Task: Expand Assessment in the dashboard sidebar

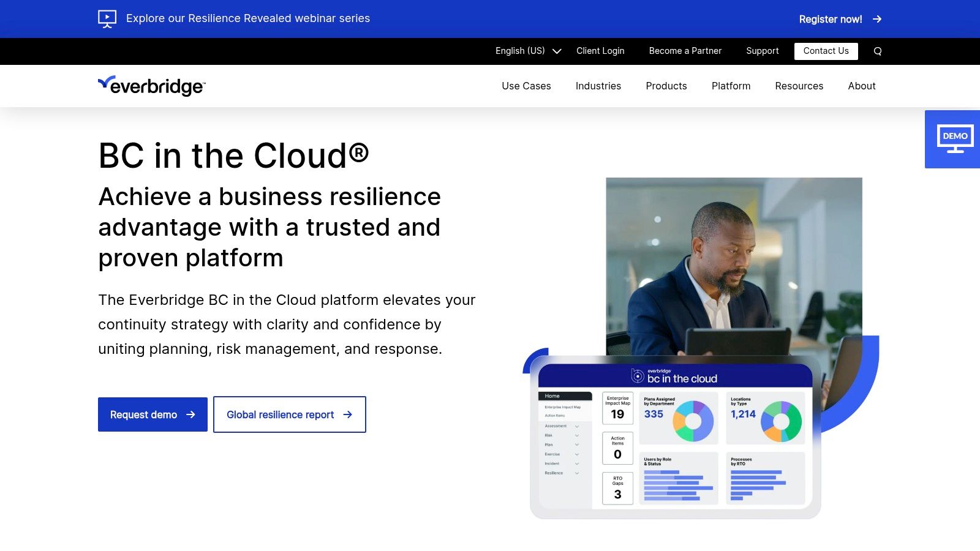Action: pos(576,426)
